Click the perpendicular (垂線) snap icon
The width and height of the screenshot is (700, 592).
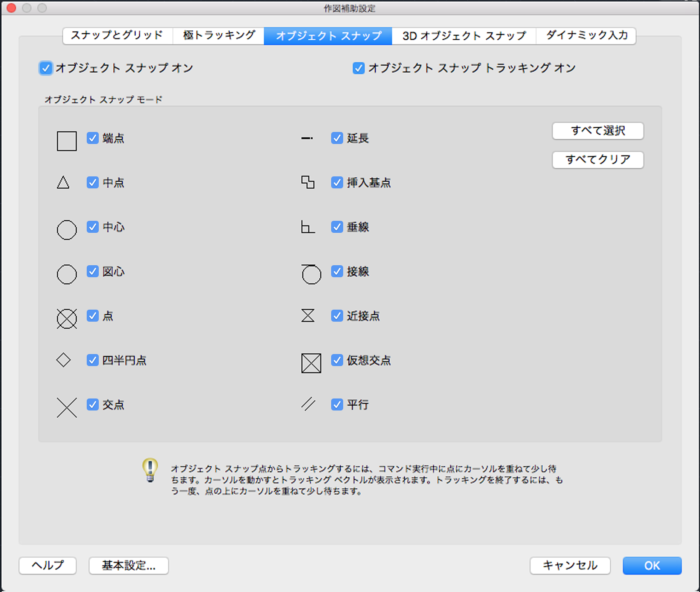tap(308, 227)
